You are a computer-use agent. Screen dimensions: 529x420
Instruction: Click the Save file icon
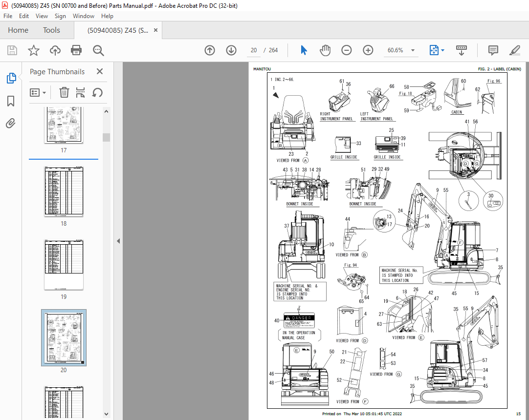click(x=12, y=51)
